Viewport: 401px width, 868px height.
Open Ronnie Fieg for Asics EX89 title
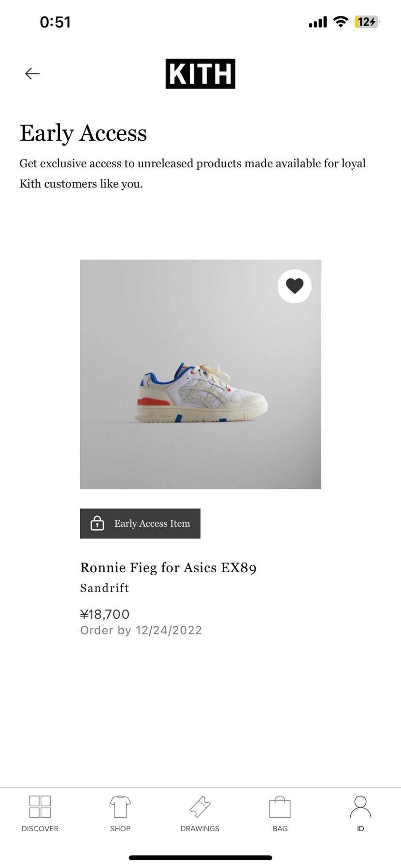coord(168,567)
